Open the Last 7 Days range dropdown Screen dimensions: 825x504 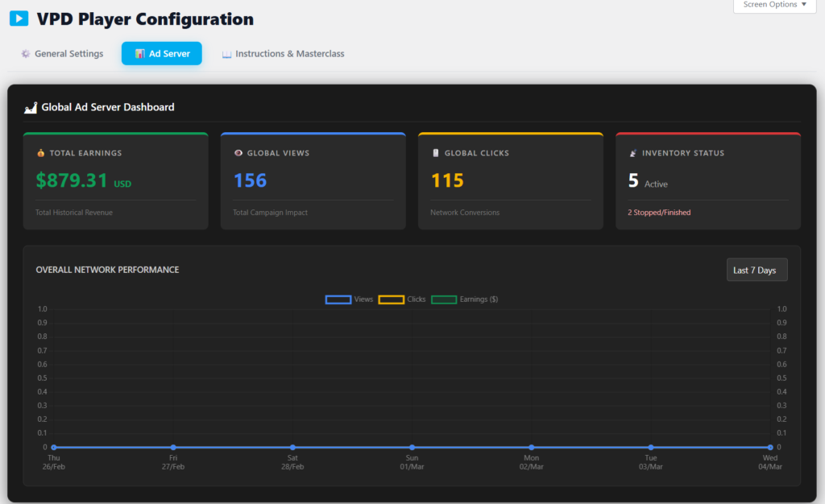tap(756, 271)
